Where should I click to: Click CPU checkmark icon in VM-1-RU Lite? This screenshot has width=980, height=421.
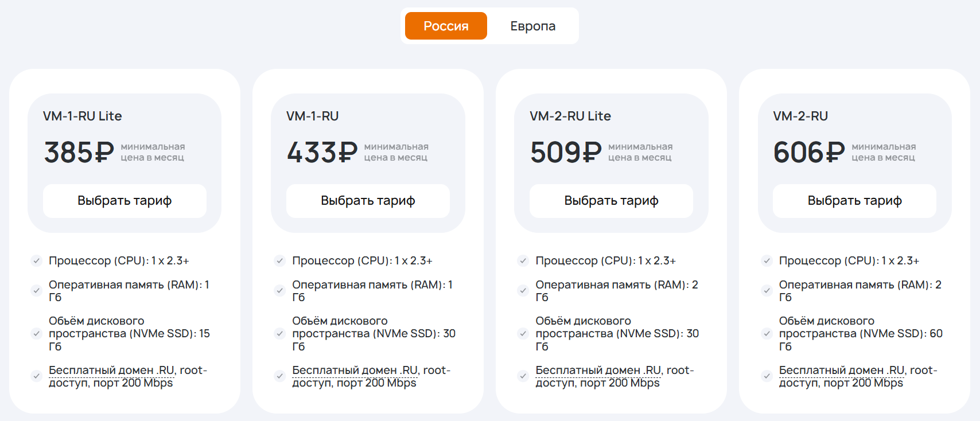click(x=37, y=261)
